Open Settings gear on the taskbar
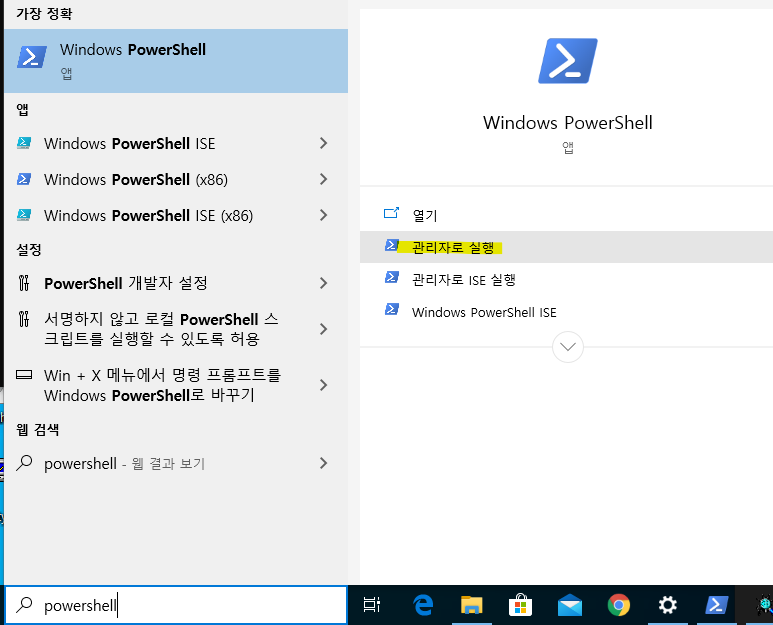This screenshot has height=625, width=773. (x=668, y=605)
